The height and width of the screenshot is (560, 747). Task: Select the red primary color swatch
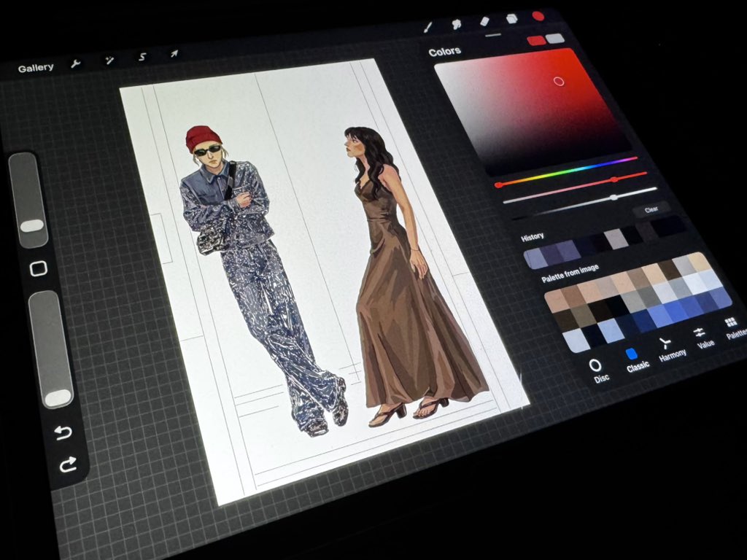coord(536,41)
